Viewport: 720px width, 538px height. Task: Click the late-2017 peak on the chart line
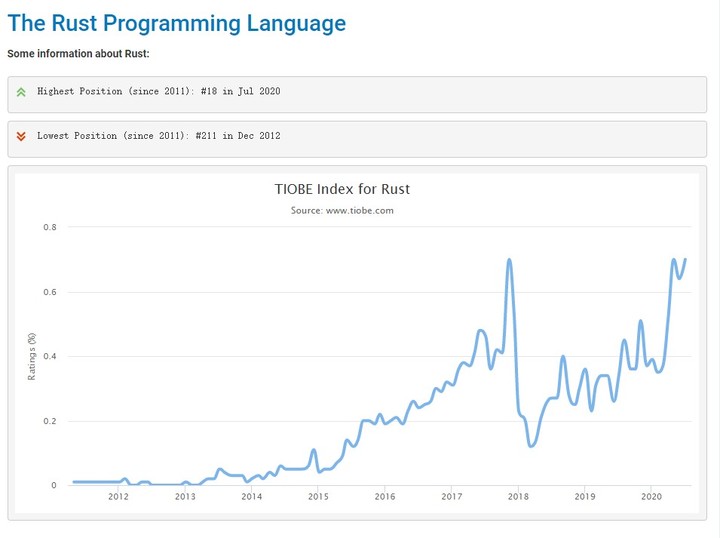point(510,260)
